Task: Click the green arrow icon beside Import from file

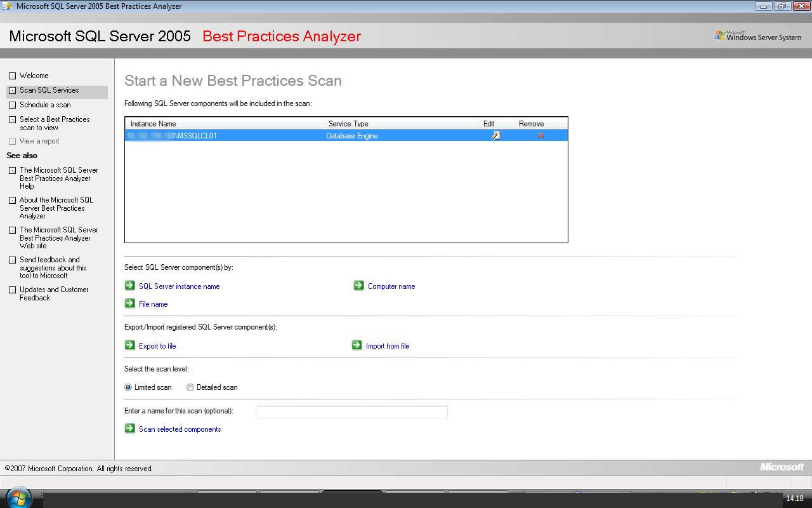Action: pos(357,345)
